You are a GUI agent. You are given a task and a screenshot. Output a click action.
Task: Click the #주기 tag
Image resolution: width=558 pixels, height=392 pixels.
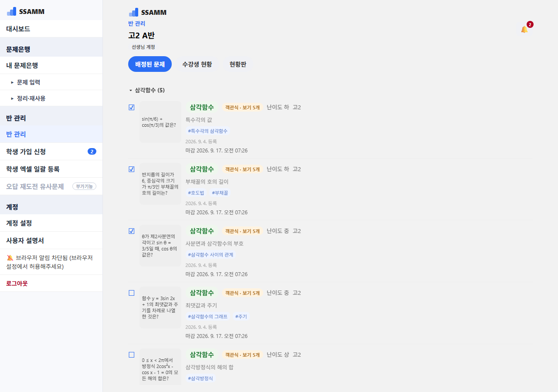[x=241, y=316]
